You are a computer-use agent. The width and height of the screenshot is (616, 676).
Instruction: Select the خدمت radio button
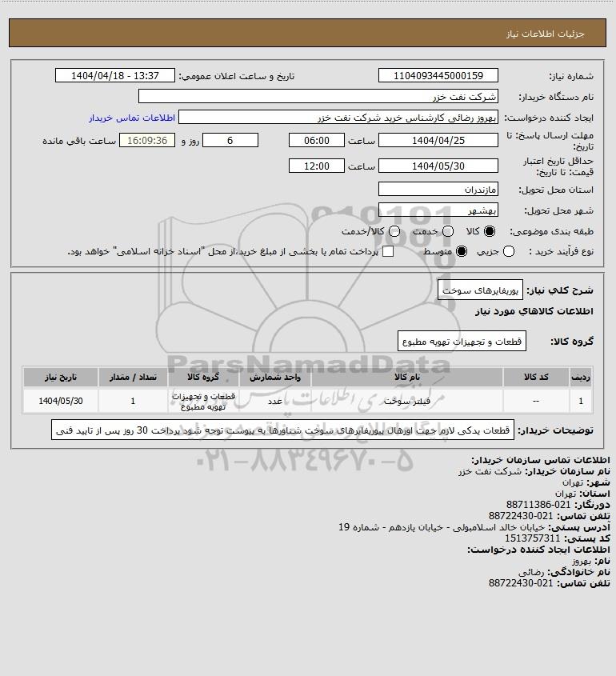tap(448, 231)
